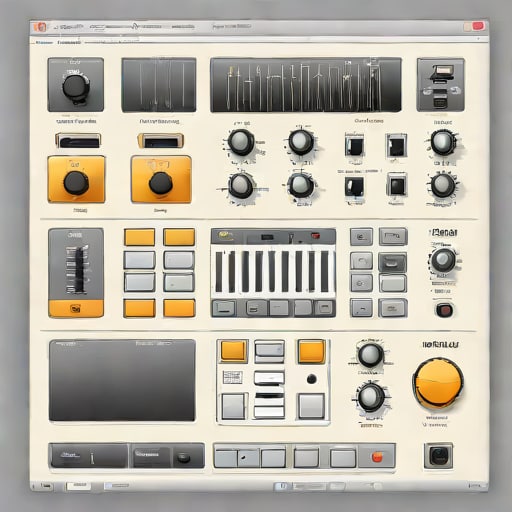Viewport: 512px width, 512px height.
Task: Click the yellow logo icon in the keyboard panel header
Action: coord(226,236)
